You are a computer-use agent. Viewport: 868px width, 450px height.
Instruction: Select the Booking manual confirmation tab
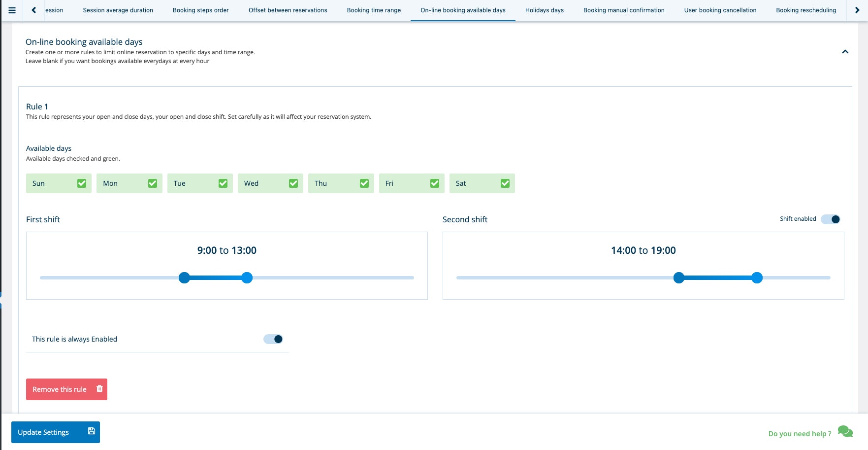[623, 10]
